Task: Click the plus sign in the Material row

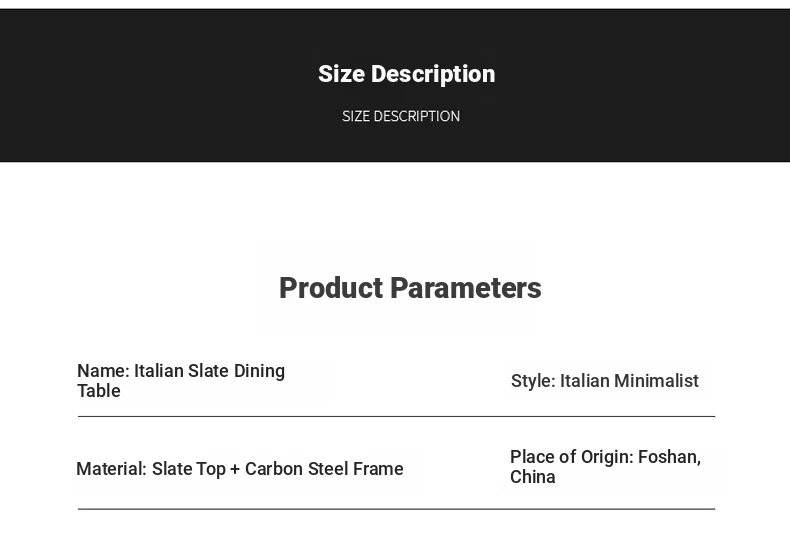Action: [234, 470]
